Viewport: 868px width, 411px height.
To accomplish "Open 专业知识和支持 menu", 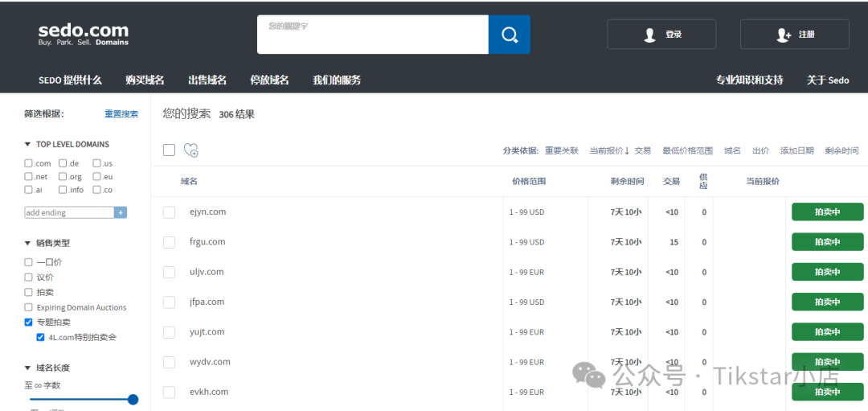I will click(x=750, y=80).
